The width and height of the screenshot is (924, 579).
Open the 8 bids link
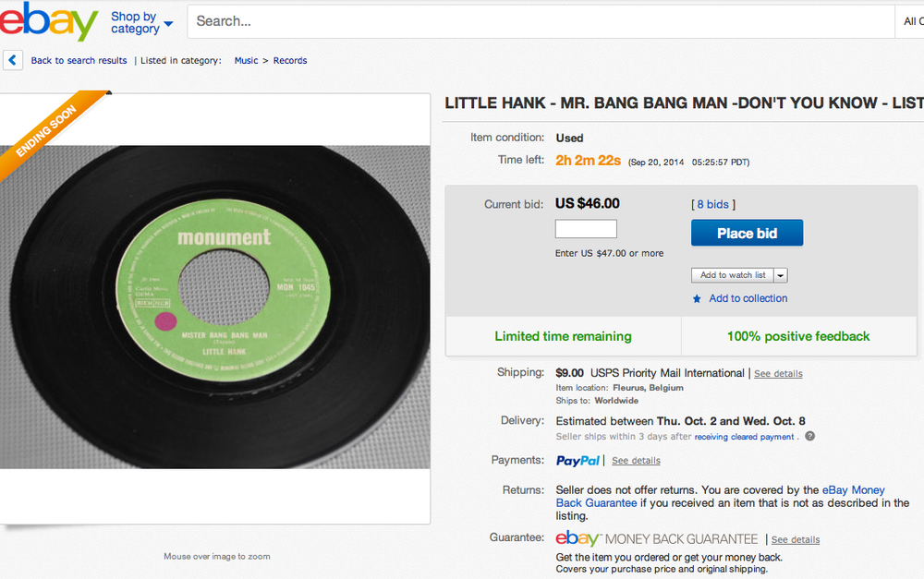[x=713, y=204]
